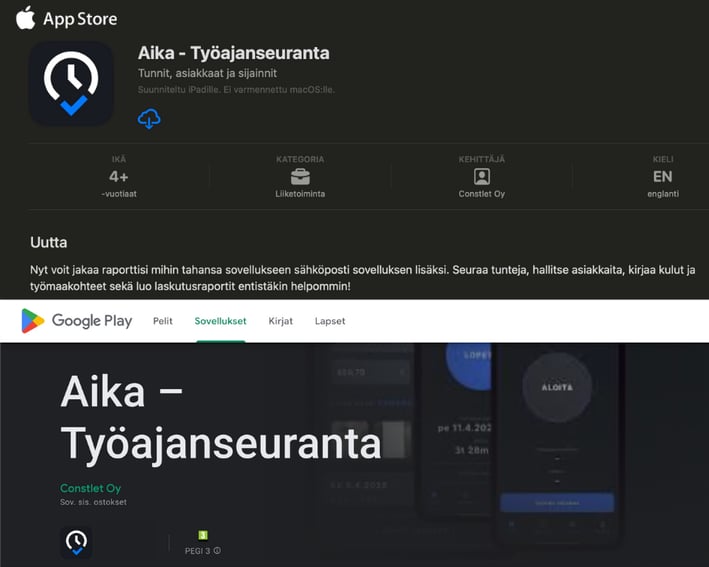Click Constlet Oy under Kehittäjä

tap(482, 194)
